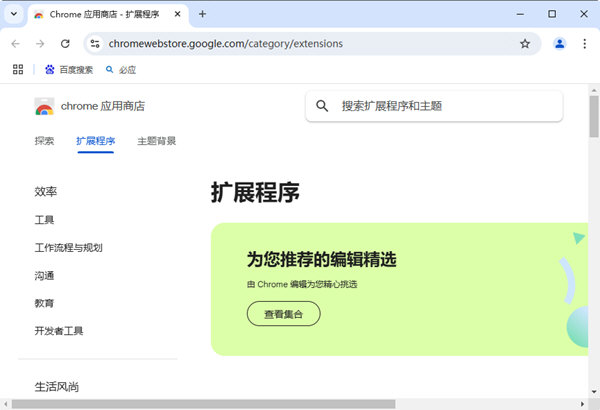600x410 pixels.
Task: Maximize the Chrome window
Action: [x=552, y=14]
